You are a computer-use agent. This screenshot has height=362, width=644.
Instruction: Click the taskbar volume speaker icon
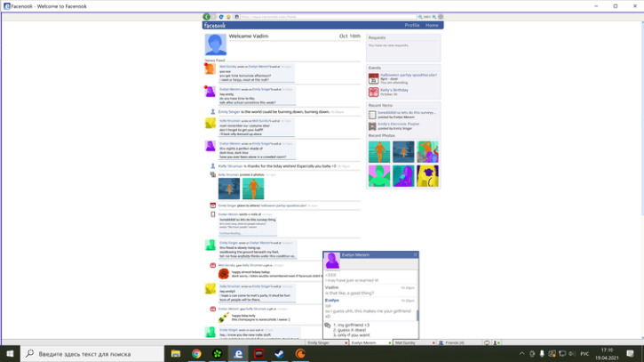pyautogui.click(x=572, y=354)
